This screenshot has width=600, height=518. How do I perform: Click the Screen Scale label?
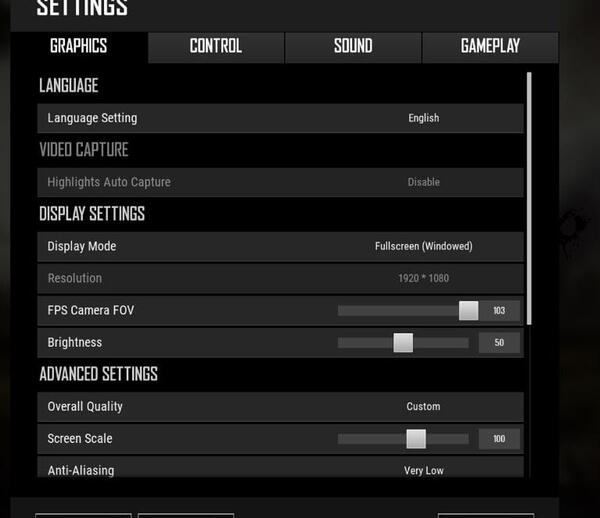pos(80,438)
